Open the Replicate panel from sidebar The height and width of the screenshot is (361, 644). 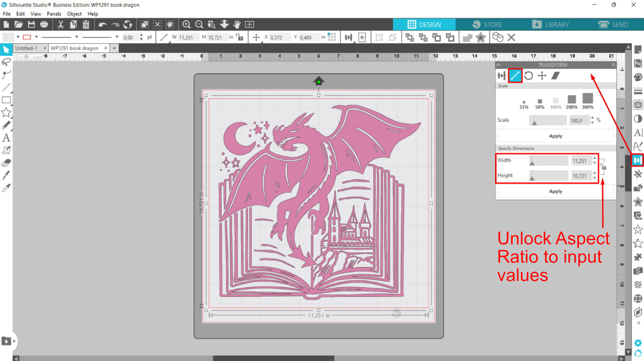pos(638,174)
